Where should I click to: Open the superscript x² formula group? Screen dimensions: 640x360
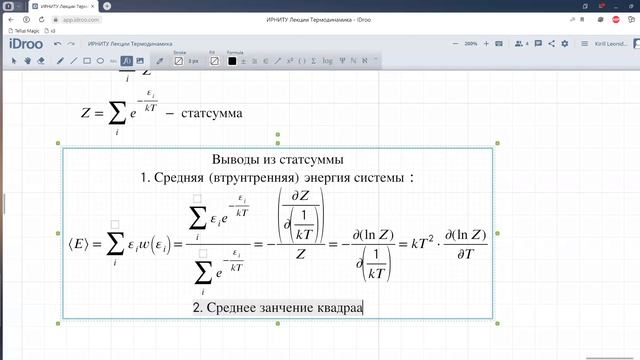(x=290, y=61)
